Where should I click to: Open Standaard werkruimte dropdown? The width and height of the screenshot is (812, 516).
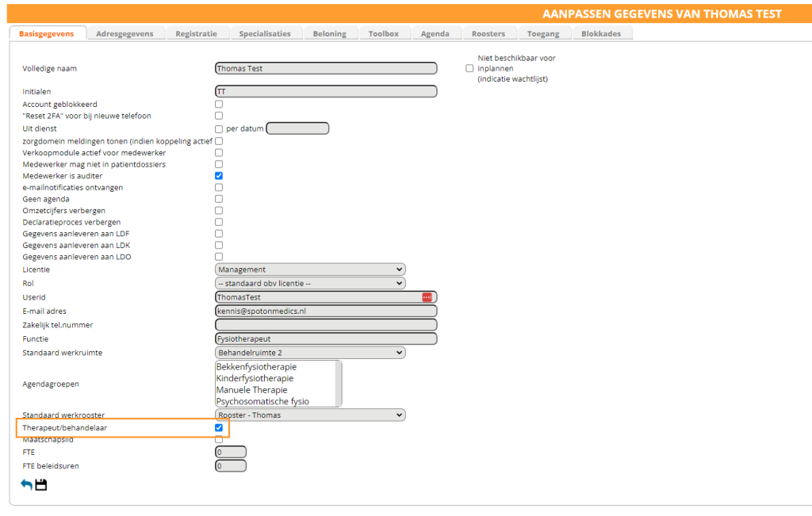coord(310,353)
